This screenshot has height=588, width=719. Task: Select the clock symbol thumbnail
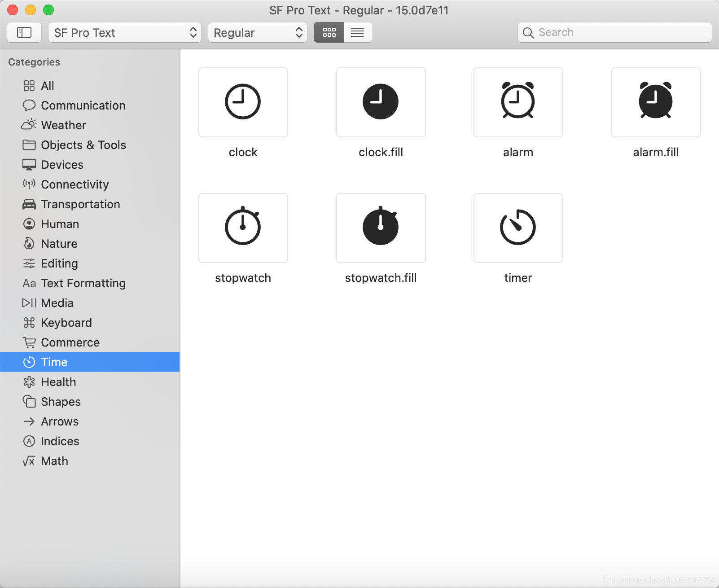coord(243,102)
